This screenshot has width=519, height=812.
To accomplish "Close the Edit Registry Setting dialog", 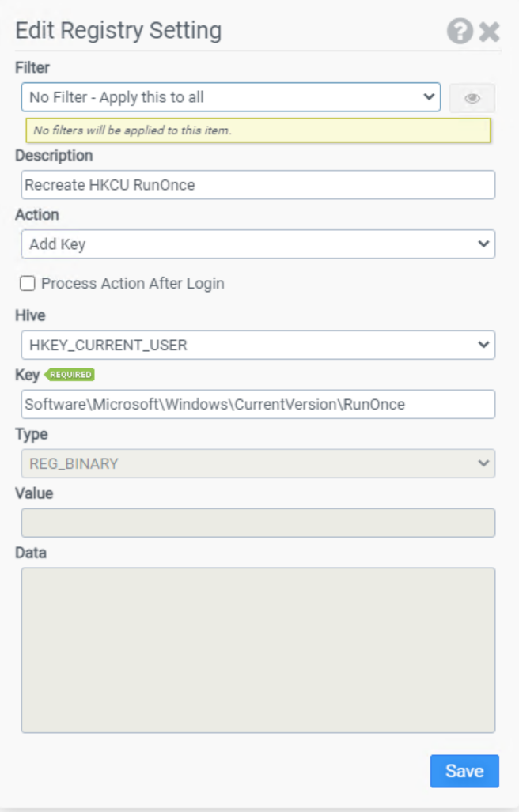I will click(x=489, y=32).
